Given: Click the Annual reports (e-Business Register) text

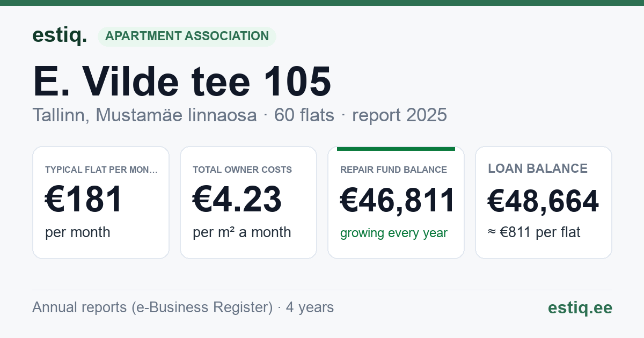Looking at the screenshot, I should [x=152, y=307].
